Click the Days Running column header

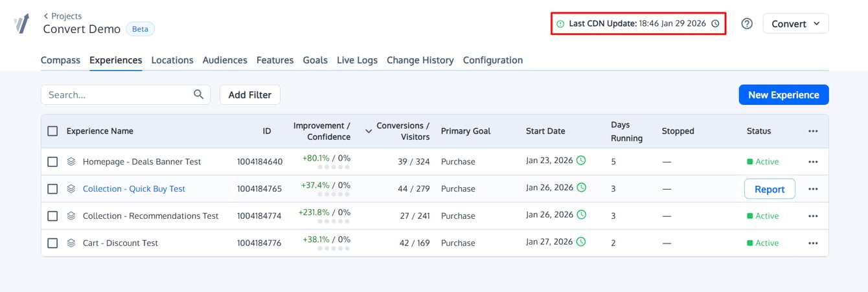point(626,131)
